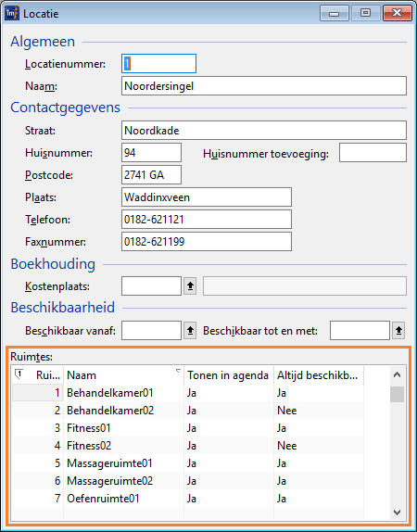Click the Telefoon field 0182-621121
This screenshot has height=532, width=417.
207,220
